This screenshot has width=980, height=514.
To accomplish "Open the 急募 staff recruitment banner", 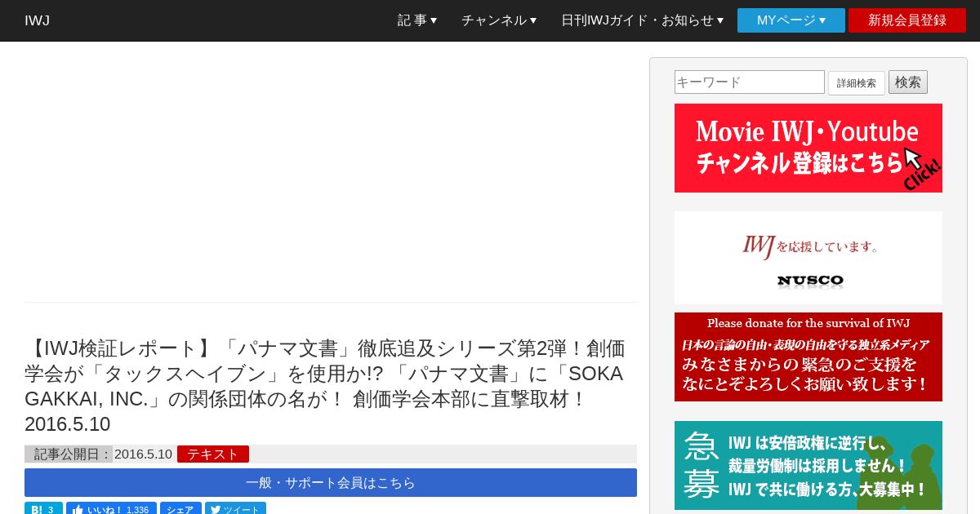I will pyautogui.click(x=808, y=466).
